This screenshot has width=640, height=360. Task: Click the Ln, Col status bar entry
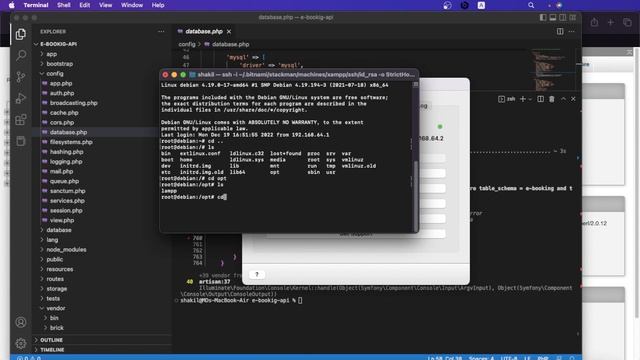[x=444, y=358]
